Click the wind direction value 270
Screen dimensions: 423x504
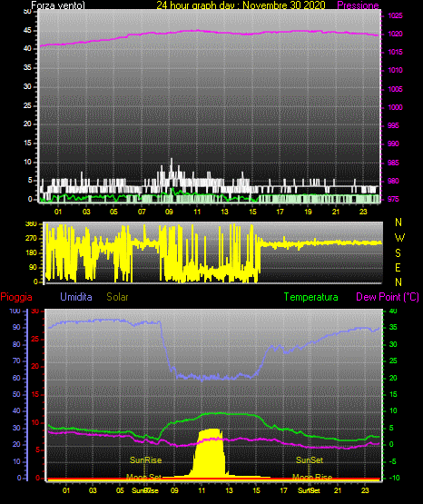point(31,239)
